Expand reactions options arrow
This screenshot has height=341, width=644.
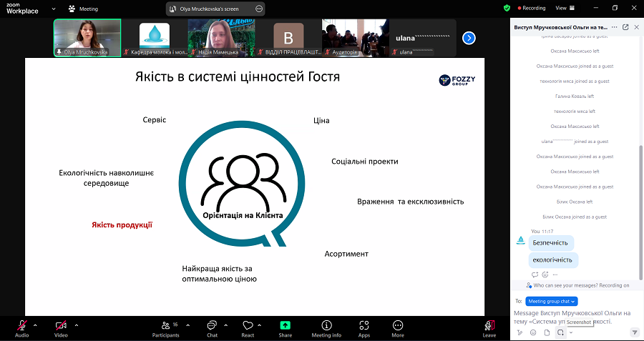260,325
